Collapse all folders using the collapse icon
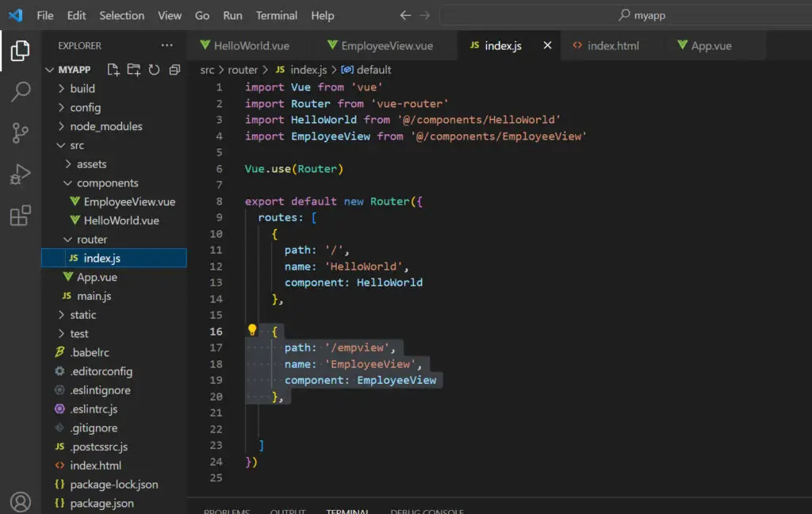 [174, 70]
